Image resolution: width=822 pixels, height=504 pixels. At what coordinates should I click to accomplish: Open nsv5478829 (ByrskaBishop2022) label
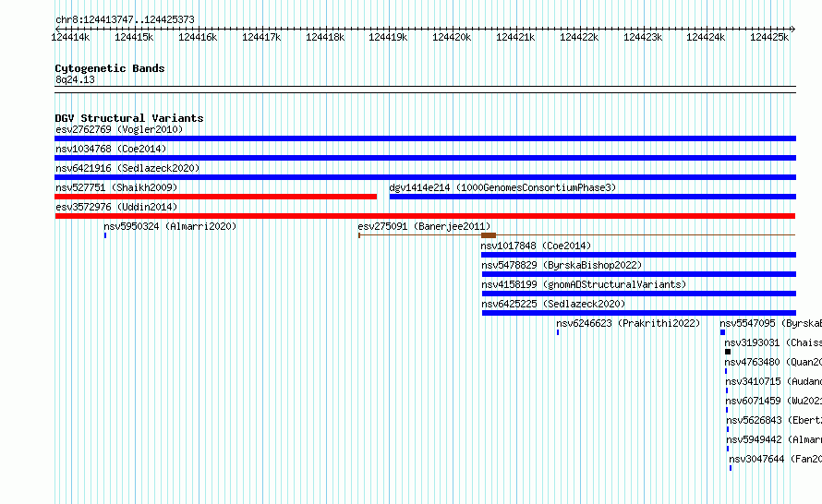(562, 265)
